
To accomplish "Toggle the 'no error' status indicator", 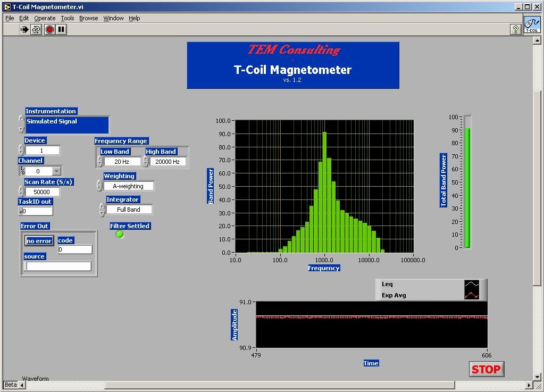I will pos(39,241).
